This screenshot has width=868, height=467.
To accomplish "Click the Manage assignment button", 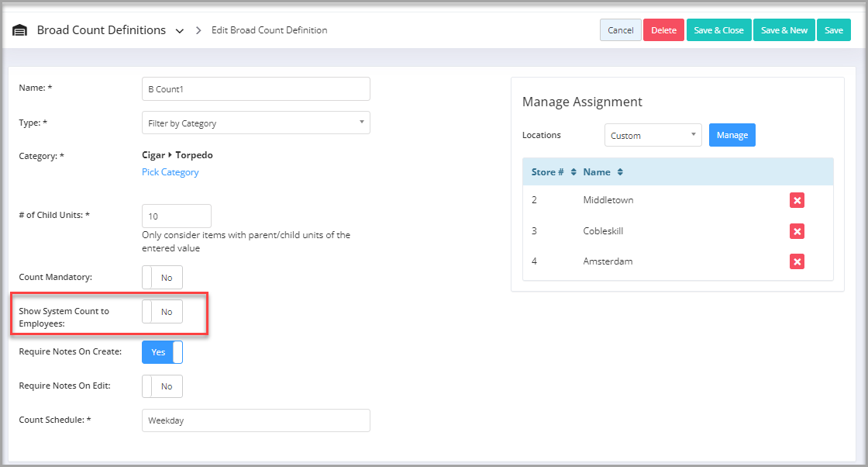I will tap(732, 135).
